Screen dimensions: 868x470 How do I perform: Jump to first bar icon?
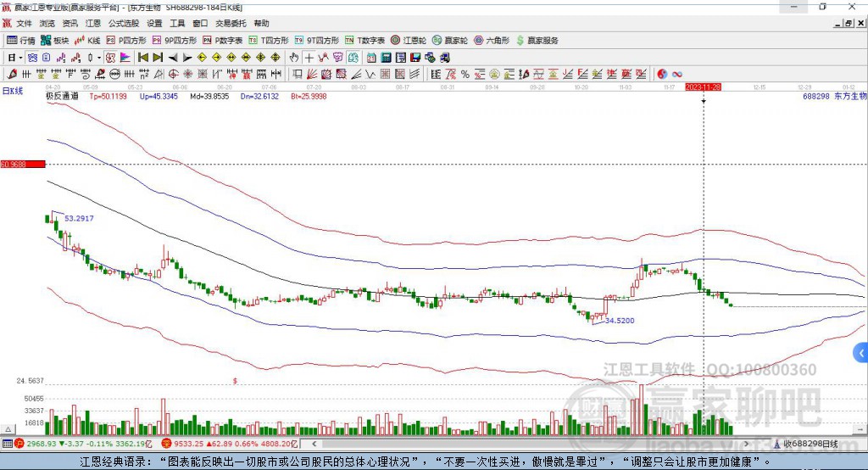pyautogui.click(x=142, y=58)
